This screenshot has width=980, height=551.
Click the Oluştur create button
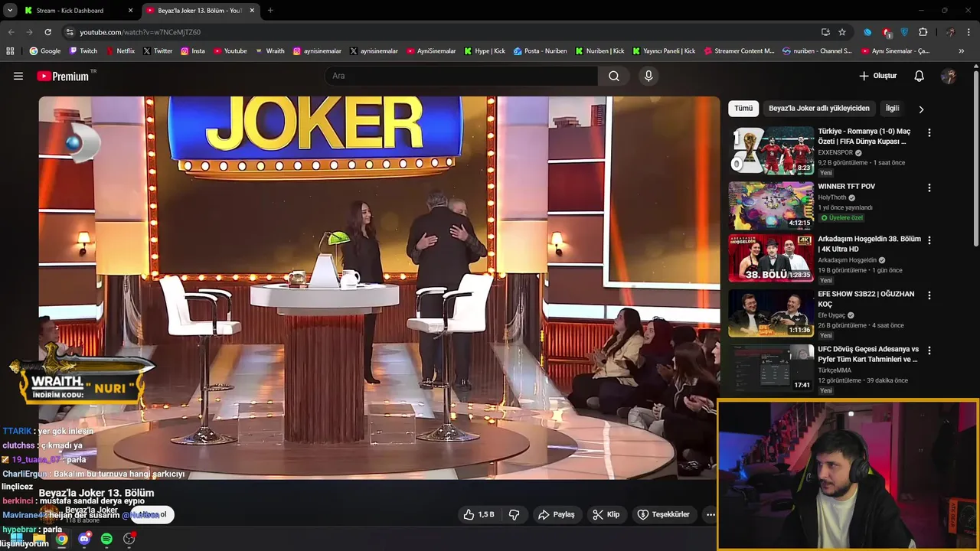pyautogui.click(x=877, y=76)
